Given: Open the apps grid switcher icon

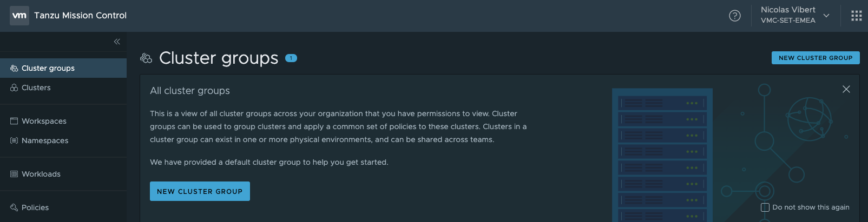Looking at the screenshot, I should click(x=856, y=16).
